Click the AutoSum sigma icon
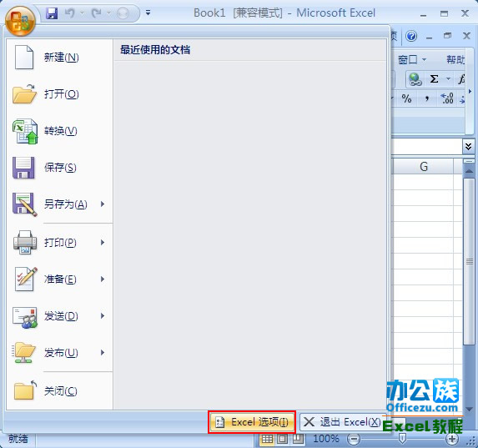478x448 pixels. [x=435, y=79]
